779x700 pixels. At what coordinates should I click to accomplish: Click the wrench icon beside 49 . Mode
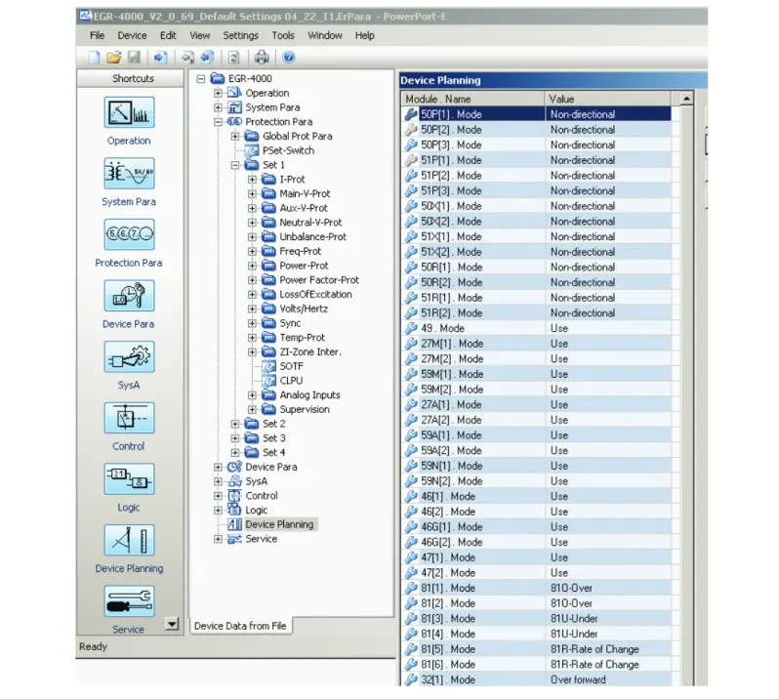click(411, 328)
